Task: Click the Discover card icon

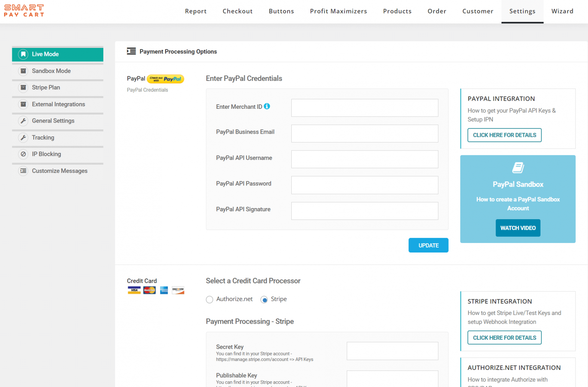Action: (178, 290)
